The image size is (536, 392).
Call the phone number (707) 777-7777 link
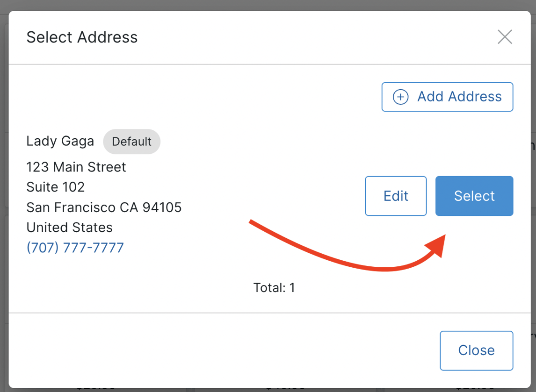[x=75, y=247]
